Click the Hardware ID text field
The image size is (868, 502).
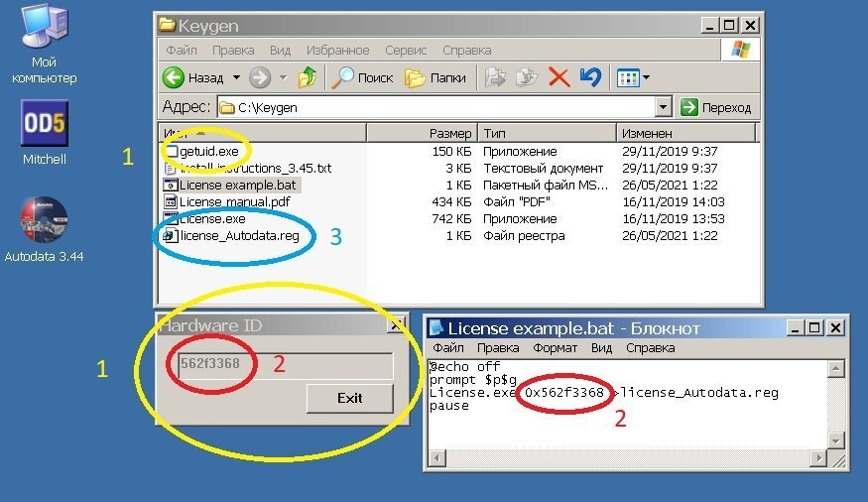coord(283,365)
